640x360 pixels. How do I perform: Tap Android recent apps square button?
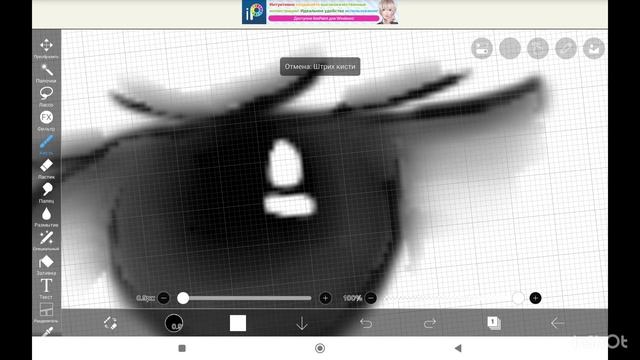click(x=182, y=348)
